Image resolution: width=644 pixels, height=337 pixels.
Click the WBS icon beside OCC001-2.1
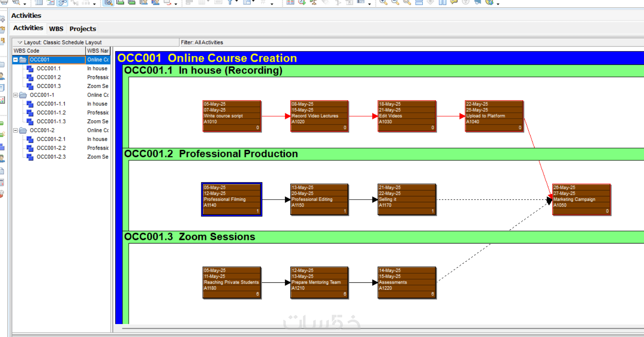pyautogui.click(x=30, y=139)
